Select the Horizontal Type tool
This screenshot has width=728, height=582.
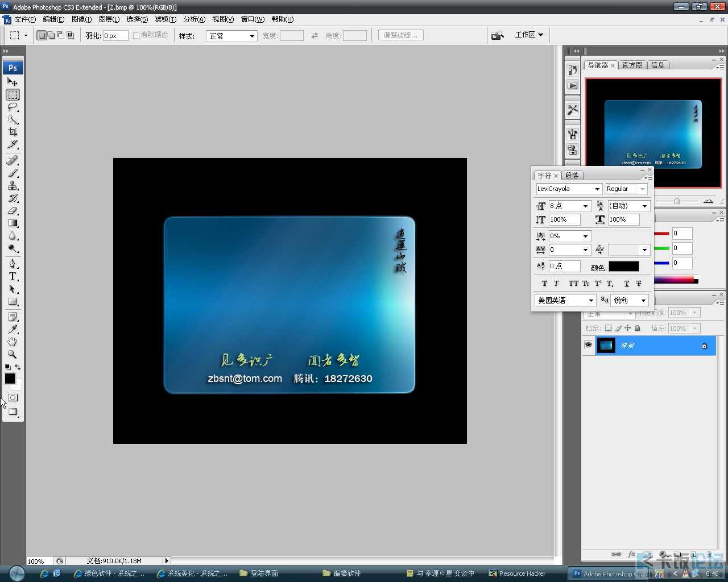pyautogui.click(x=13, y=276)
